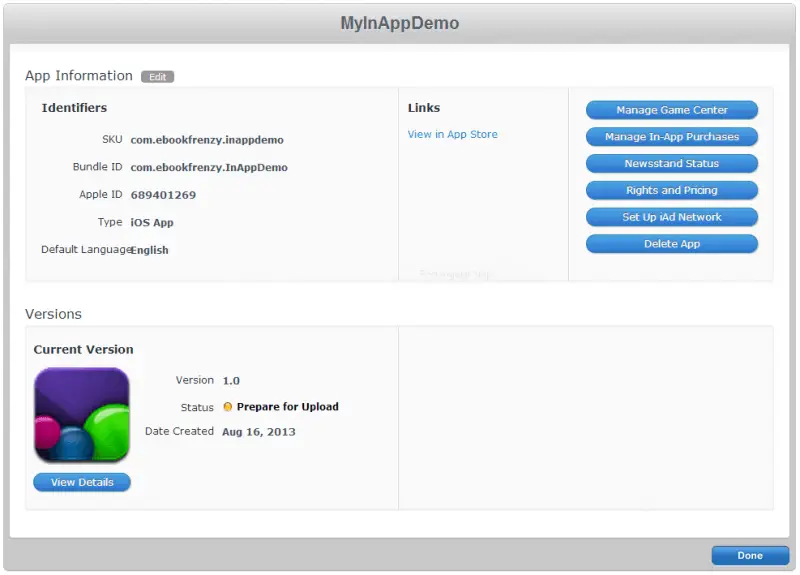Click the yellow Prepare for Upload status icon
Viewport: 800px width, 575px height.
point(228,407)
